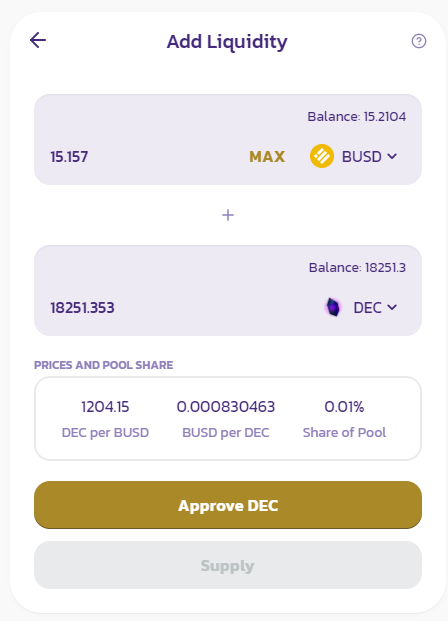This screenshot has width=448, height=621.
Task: Go back using the left arrow
Action: pos(38,40)
